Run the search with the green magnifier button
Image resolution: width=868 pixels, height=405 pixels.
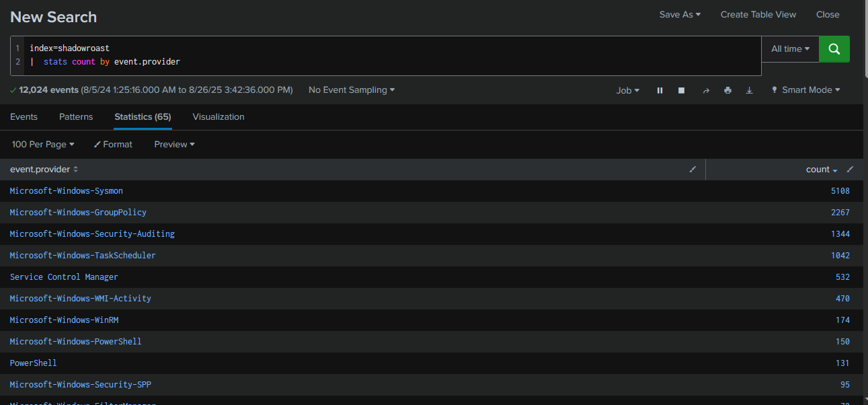click(834, 49)
